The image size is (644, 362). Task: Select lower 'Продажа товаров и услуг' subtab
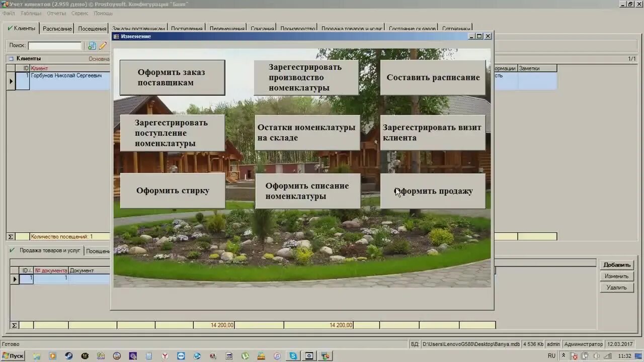[x=46, y=250]
